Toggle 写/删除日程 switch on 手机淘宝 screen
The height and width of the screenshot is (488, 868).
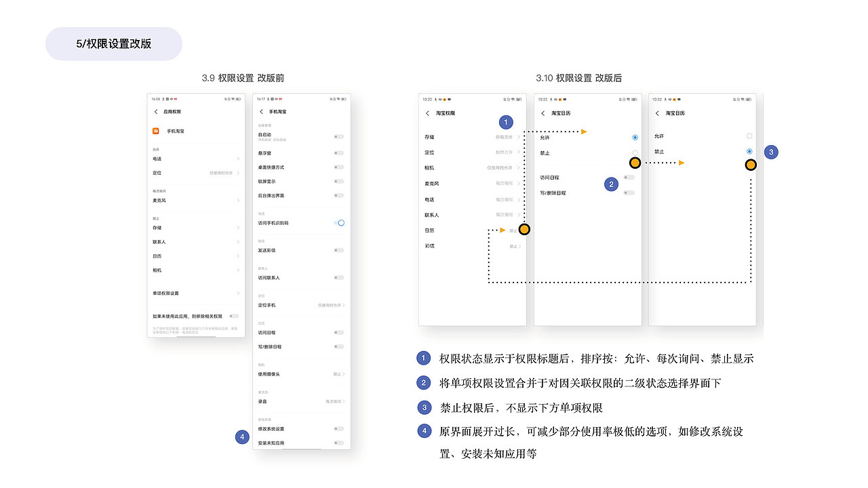pyautogui.click(x=339, y=346)
